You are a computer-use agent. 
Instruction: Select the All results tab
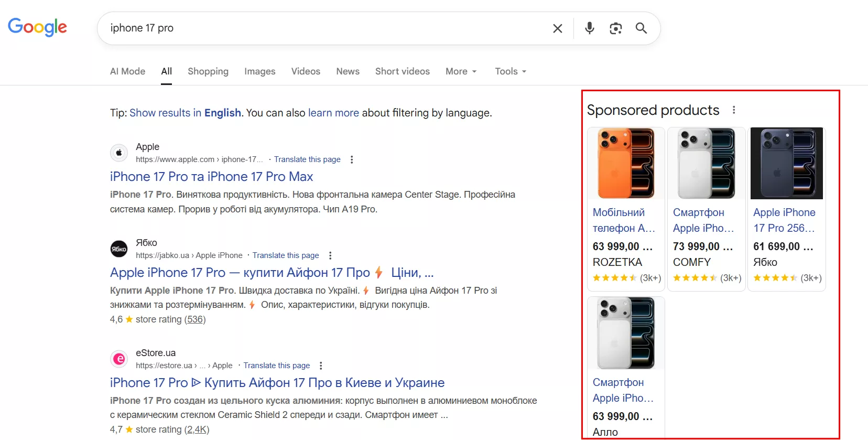coord(167,71)
